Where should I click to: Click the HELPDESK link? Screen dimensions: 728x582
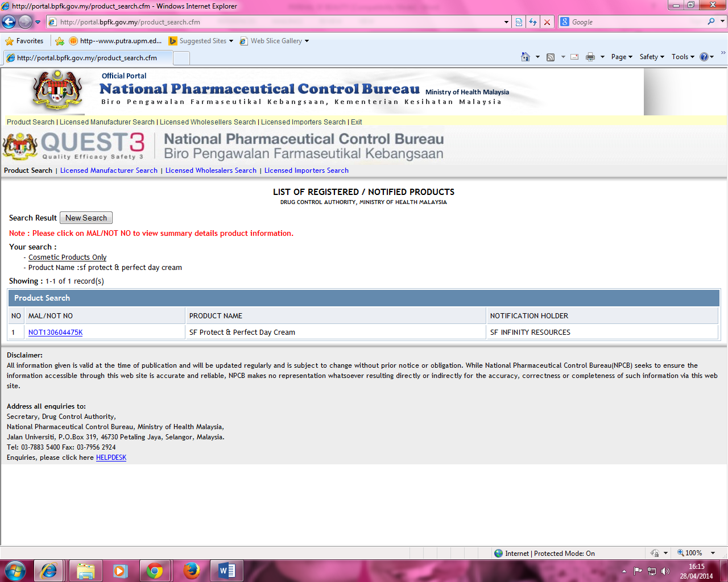point(111,458)
